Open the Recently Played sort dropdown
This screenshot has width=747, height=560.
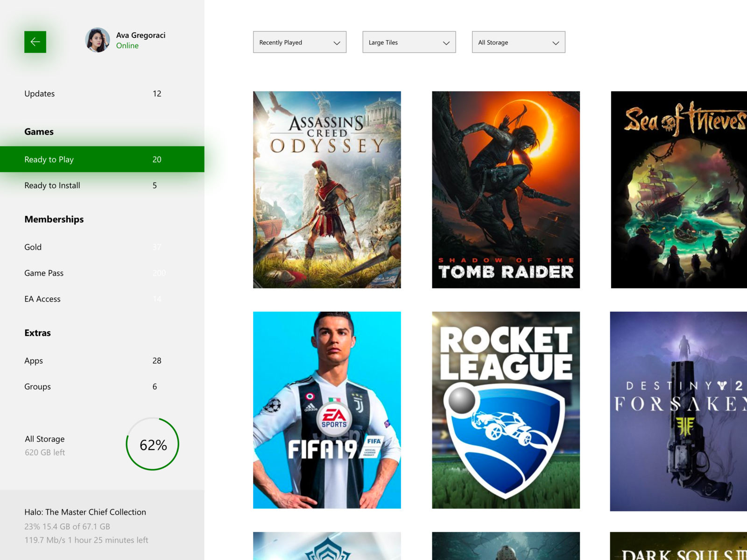coord(299,42)
